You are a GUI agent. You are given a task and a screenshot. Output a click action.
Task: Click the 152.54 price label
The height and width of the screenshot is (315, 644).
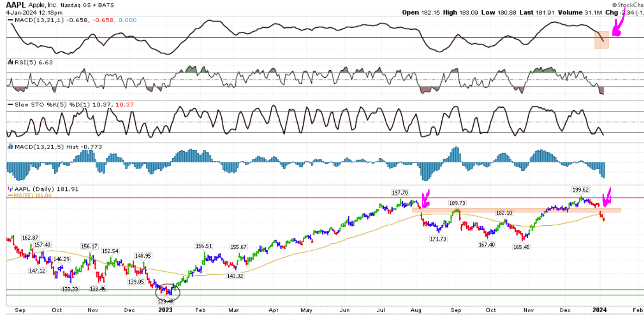point(111,251)
